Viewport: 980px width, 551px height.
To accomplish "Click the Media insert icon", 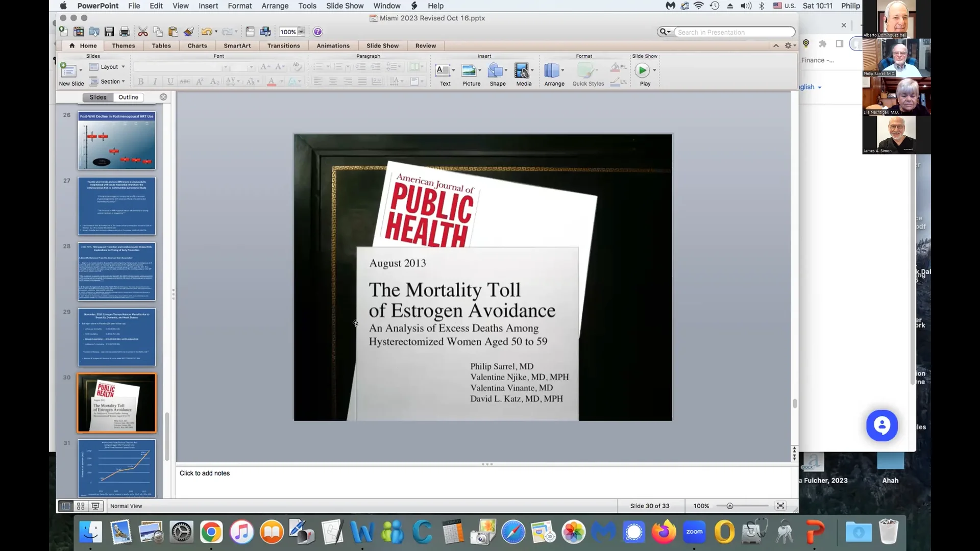I will click(522, 70).
